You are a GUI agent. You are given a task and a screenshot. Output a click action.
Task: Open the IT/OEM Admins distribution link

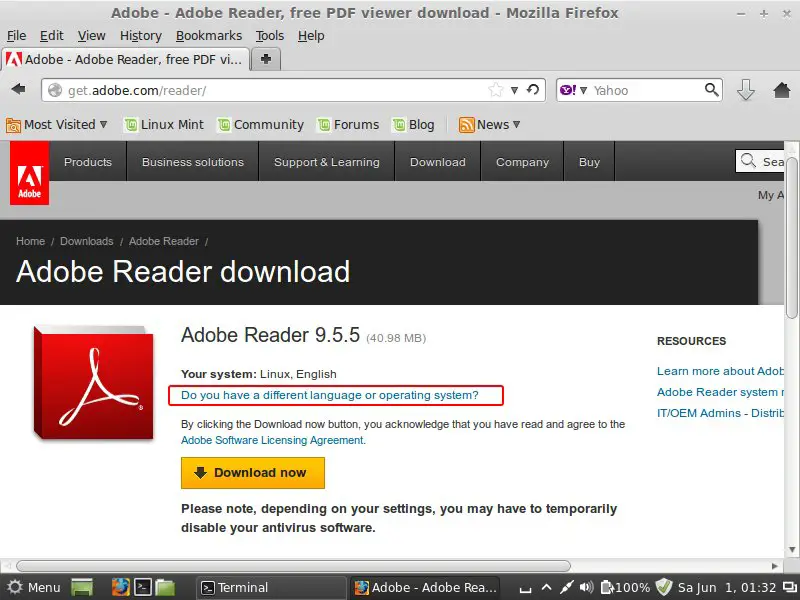[x=720, y=413]
